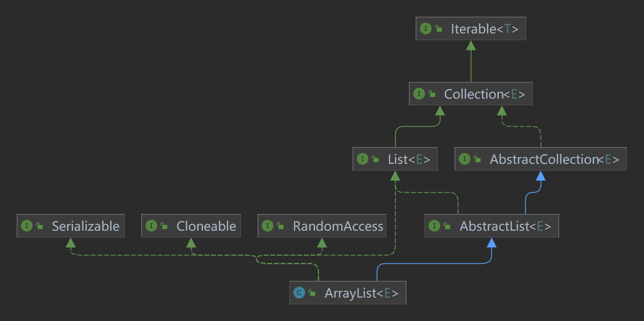
Task: Click the interface icon on Serializable node
Action: 27,226
